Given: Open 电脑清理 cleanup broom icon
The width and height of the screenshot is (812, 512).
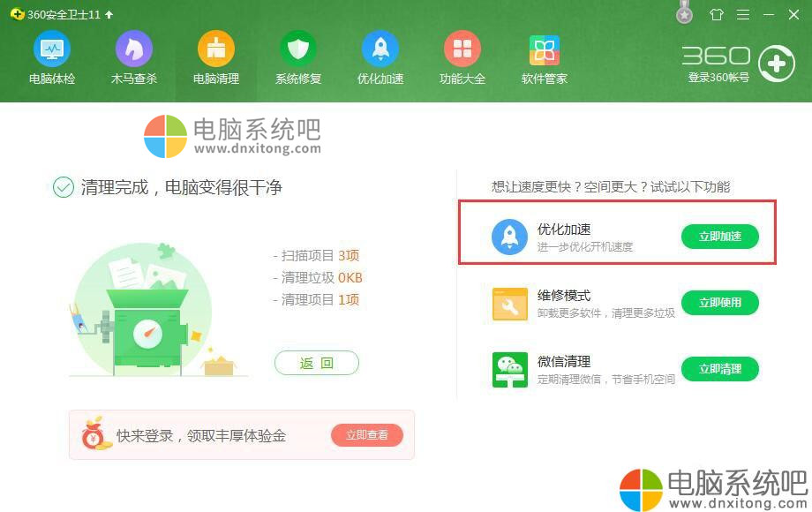Looking at the screenshot, I should click(216, 49).
